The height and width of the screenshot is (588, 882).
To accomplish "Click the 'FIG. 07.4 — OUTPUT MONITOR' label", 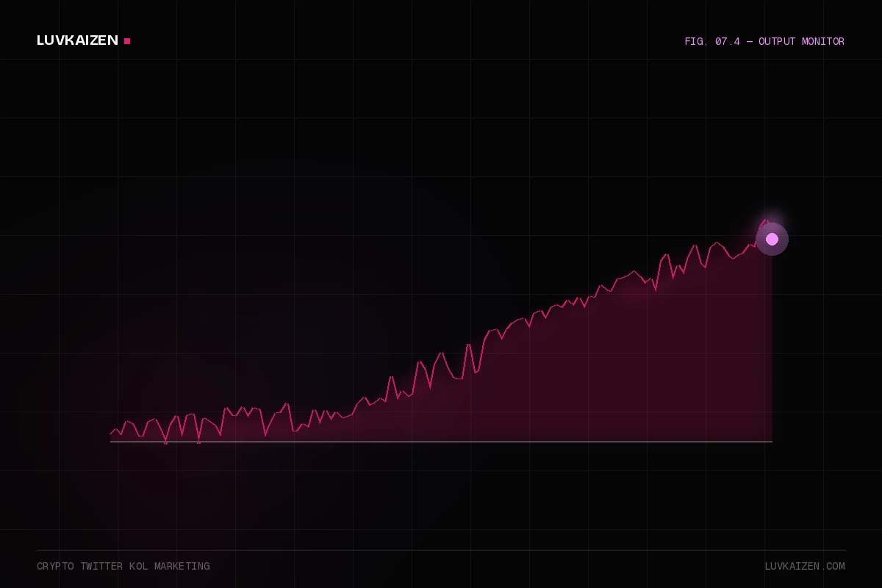I will [x=764, y=42].
